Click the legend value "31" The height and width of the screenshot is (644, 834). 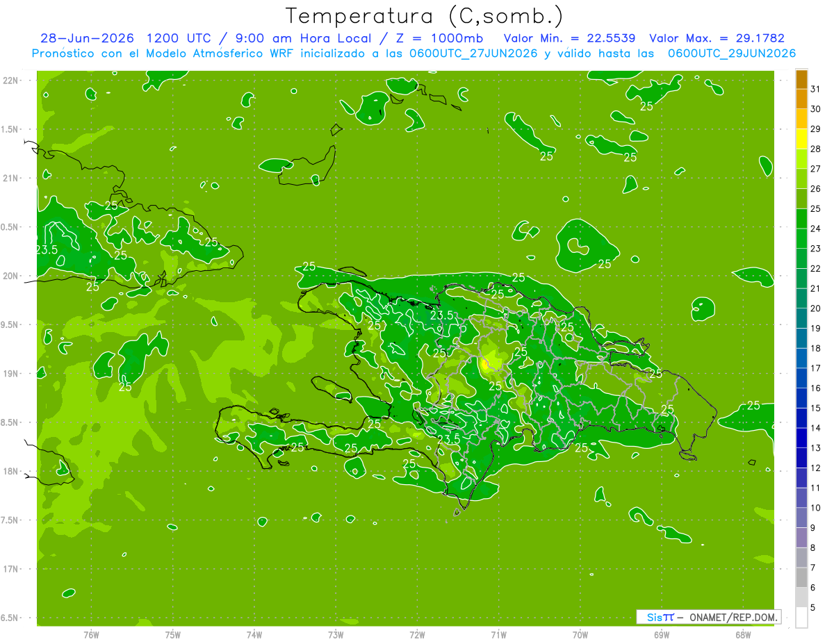tap(816, 89)
